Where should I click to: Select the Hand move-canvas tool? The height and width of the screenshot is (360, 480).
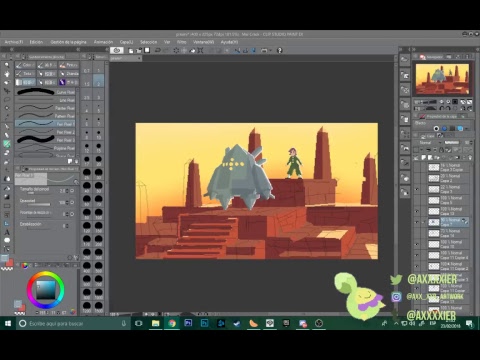click(x=7, y=74)
